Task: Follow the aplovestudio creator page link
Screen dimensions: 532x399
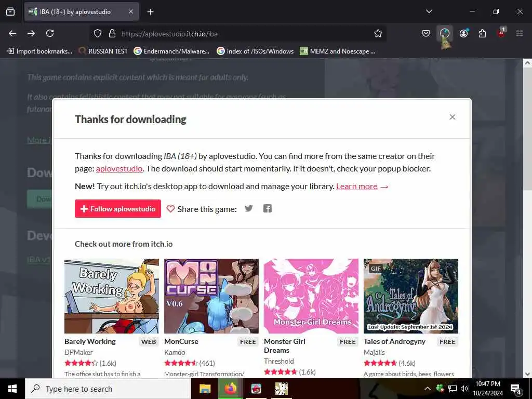Action: [x=119, y=169]
